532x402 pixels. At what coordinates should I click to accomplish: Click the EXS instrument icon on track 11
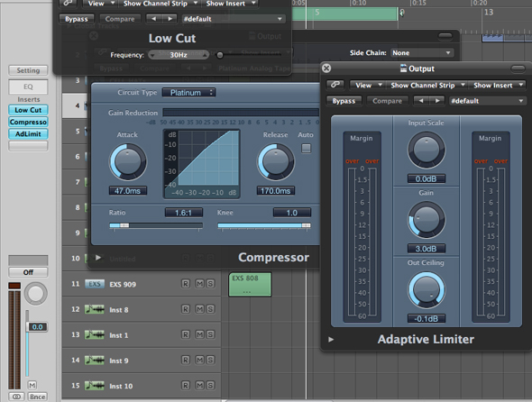pos(95,284)
